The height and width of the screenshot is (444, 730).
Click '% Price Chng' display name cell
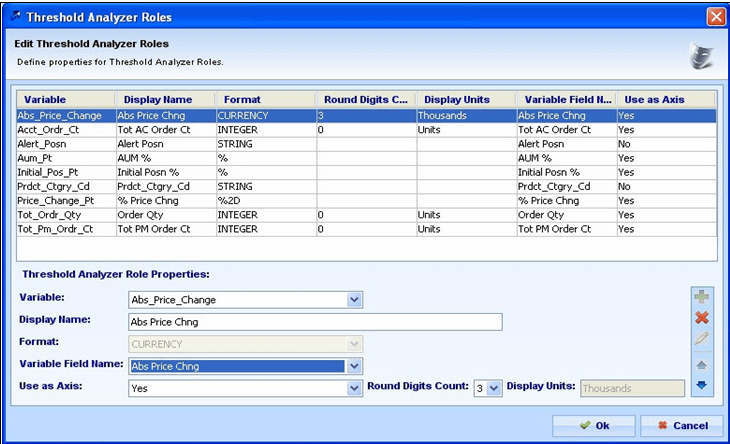point(166,201)
